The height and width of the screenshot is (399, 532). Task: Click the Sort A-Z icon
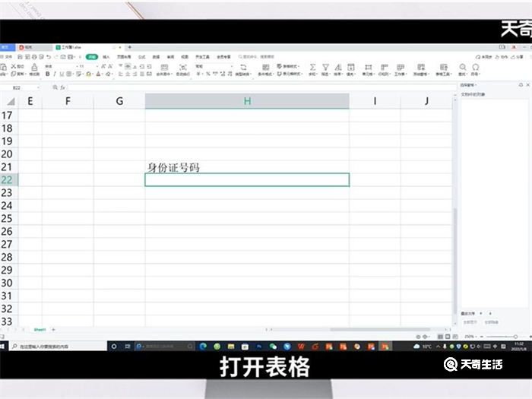(338, 67)
